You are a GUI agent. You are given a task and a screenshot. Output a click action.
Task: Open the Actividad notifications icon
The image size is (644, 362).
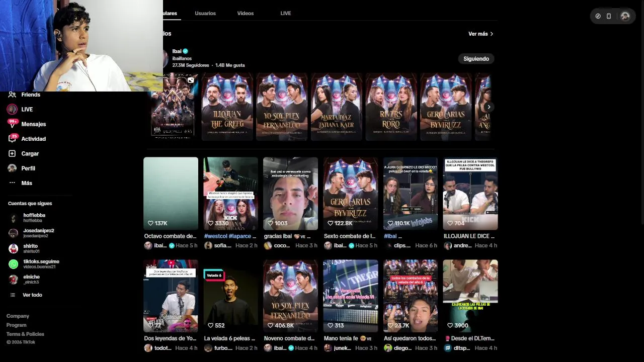tap(12, 138)
